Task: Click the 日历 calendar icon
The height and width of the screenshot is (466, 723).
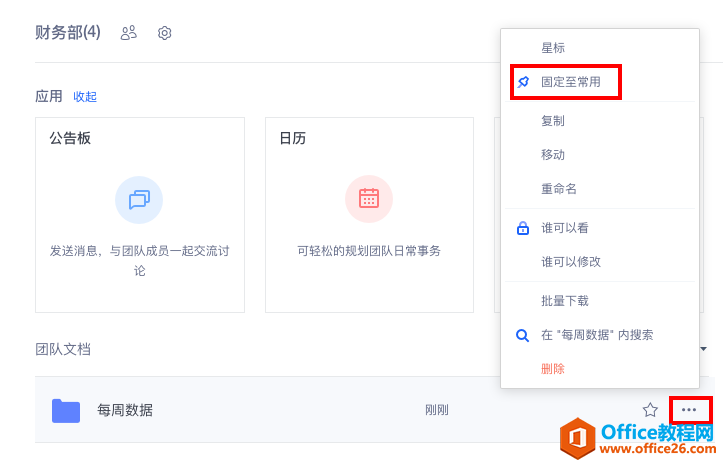Action: click(x=369, y=199)
